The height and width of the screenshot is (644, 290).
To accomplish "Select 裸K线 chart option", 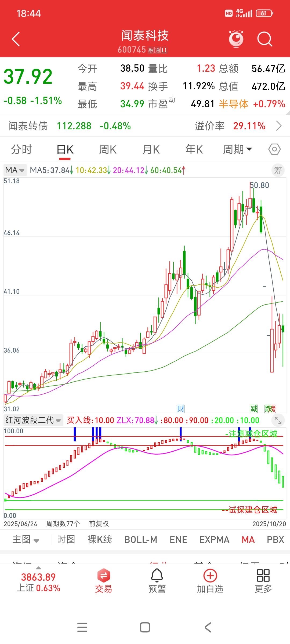I will (x=100, y=539).
